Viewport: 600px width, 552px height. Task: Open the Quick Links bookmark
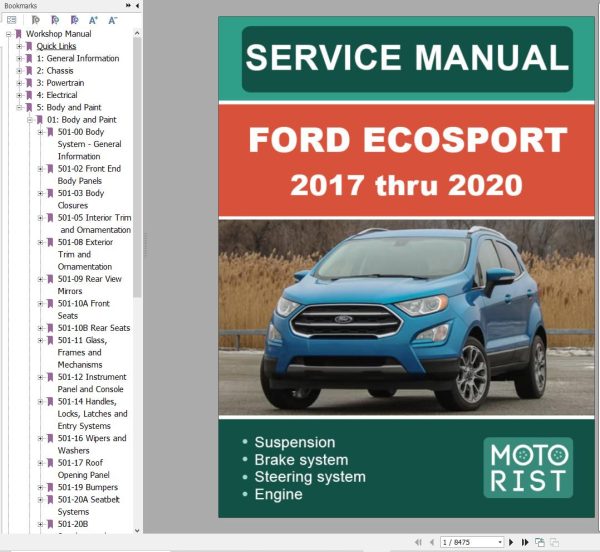pyautogui.click(x=56, y=46)
